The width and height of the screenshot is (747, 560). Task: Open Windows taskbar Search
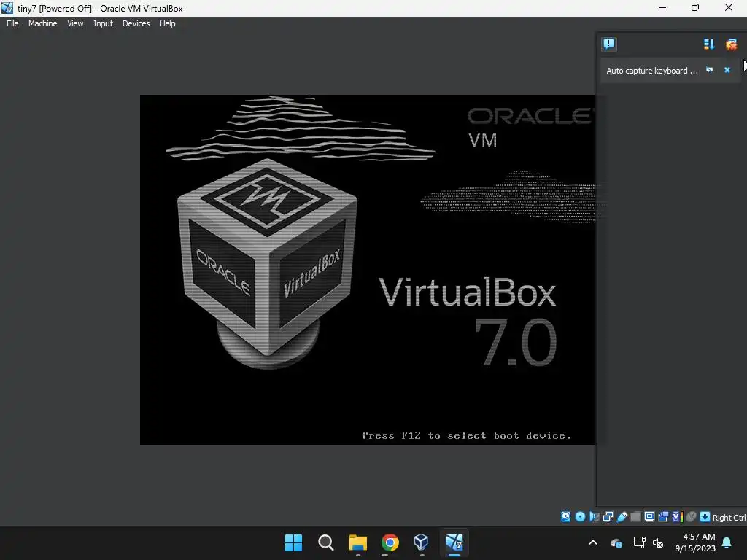[x=326, y=542]
